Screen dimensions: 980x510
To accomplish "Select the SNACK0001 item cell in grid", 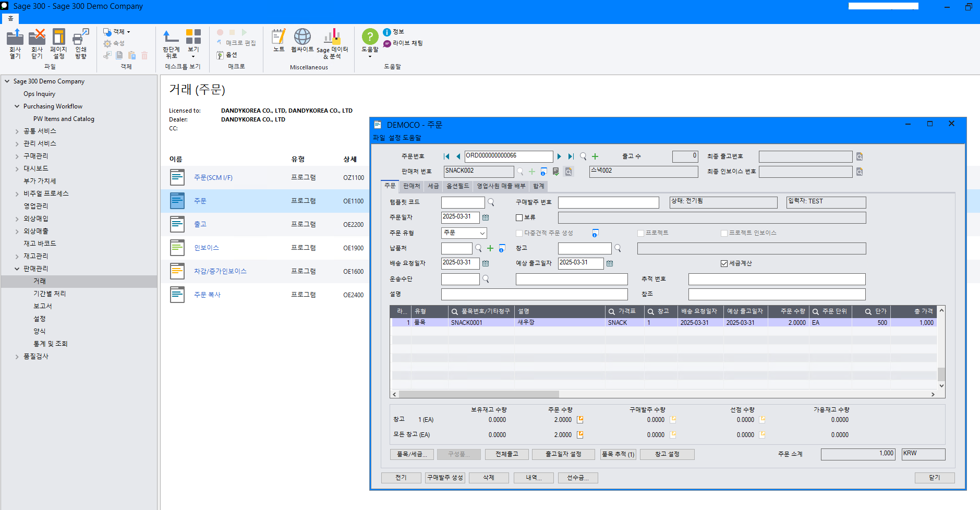I will tap(481, 323).
